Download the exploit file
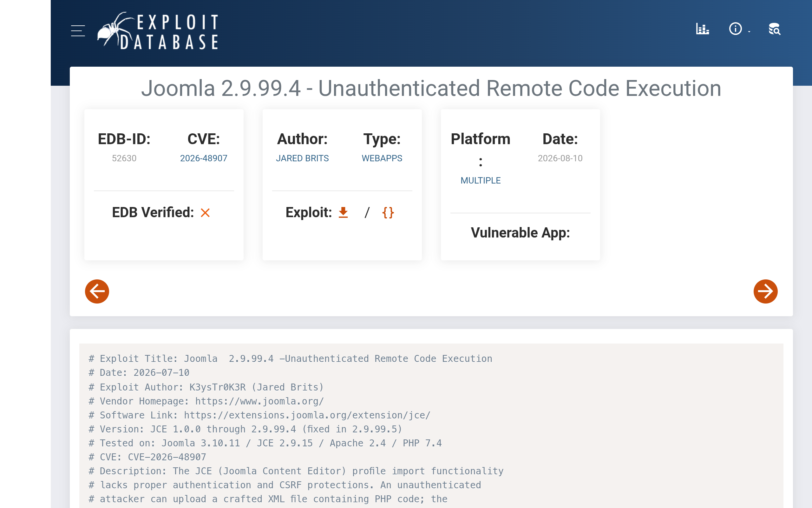 click(x=343, y=212)
